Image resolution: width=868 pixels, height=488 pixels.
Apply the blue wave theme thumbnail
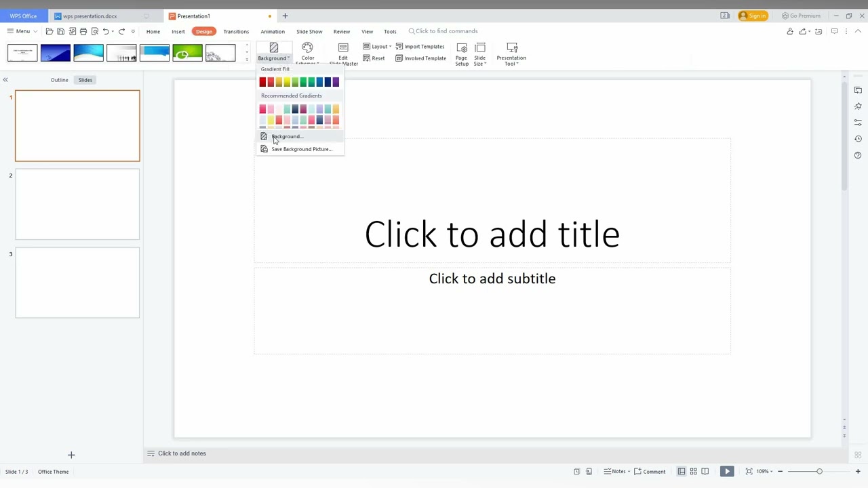88,53
